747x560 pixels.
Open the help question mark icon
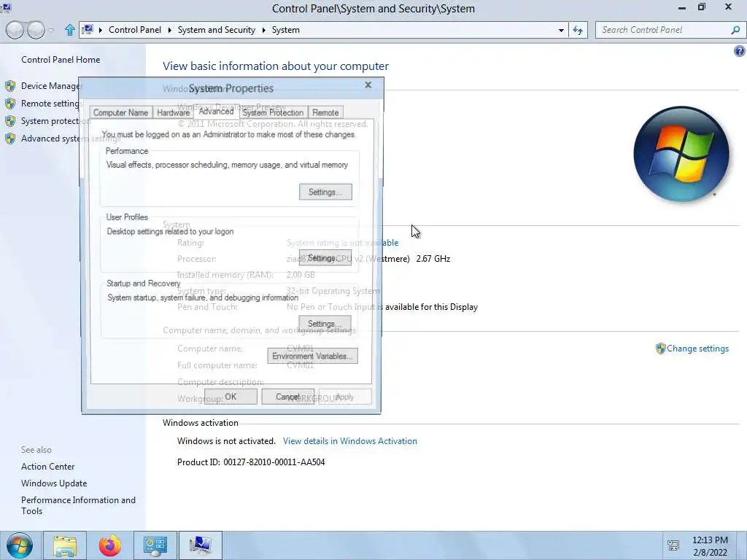(740, 51)
